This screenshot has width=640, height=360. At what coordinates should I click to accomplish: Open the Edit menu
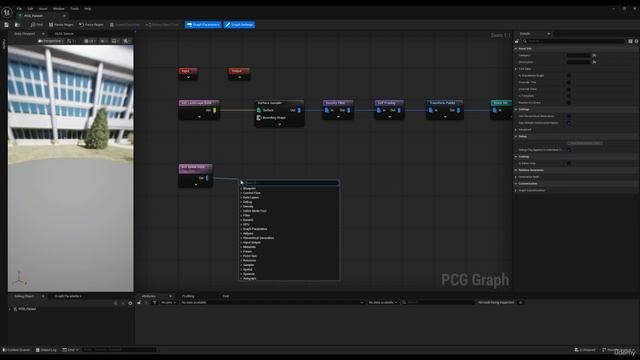tap(30, 9)
